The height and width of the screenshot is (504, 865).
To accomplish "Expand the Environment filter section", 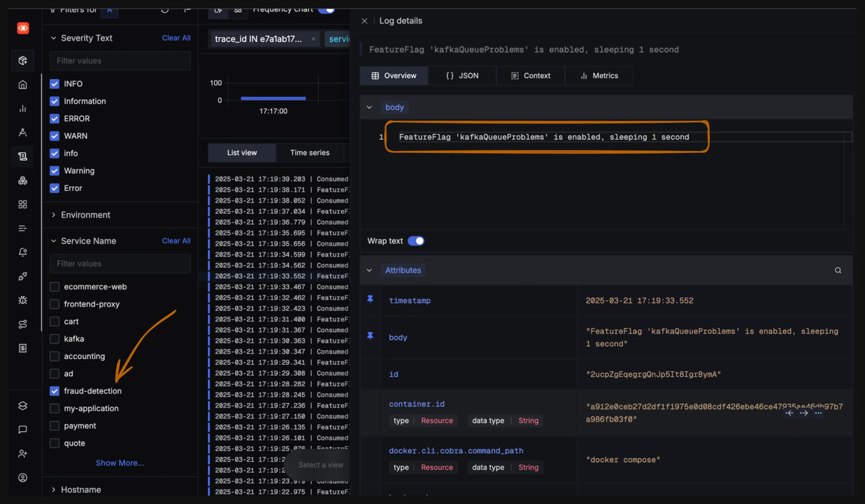I will [53, 215].
